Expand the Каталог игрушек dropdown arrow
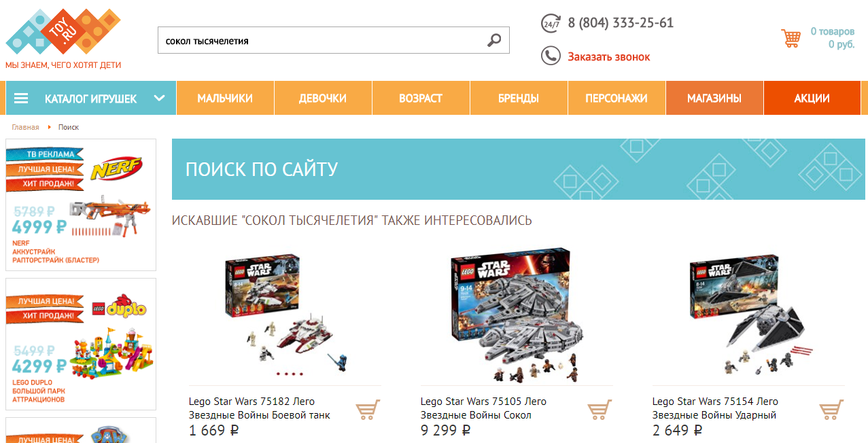This screenshot has height=443, width=868. (x=160, y=99)
